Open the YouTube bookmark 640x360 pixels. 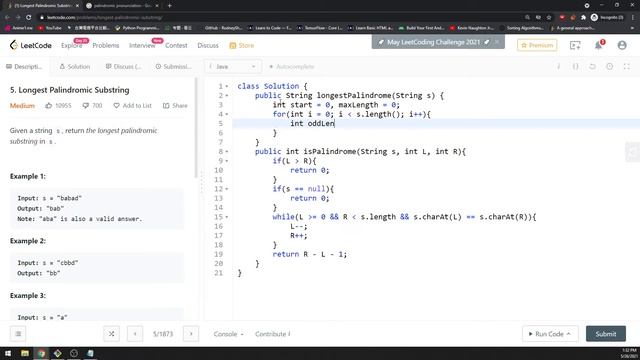50,28
